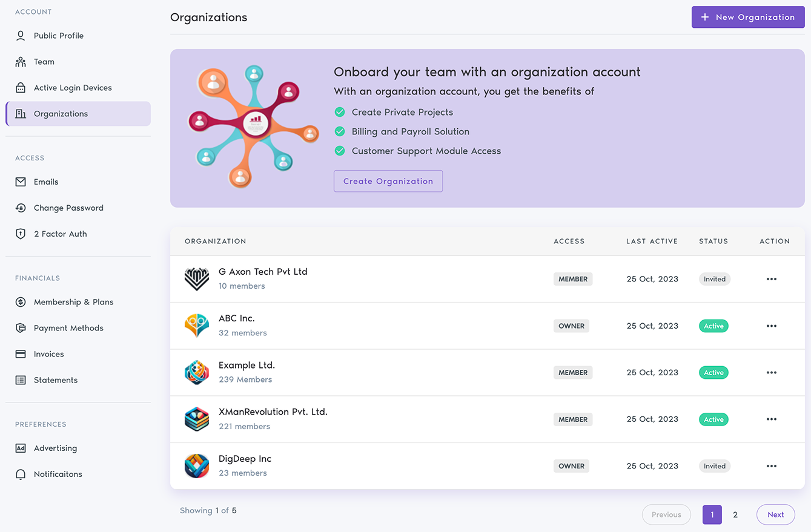Expand action options for G Axon Tech
This screenshot has height=532, width=811.
click(x=771, y=279)
